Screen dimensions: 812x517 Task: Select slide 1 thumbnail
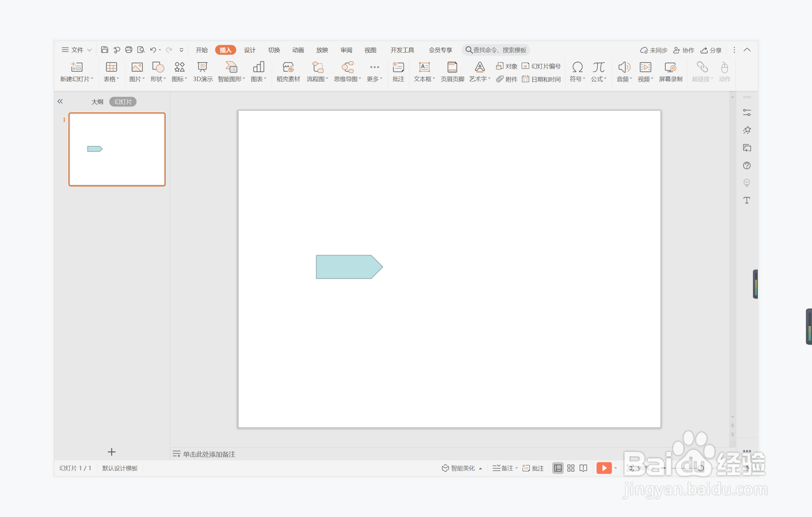pyautogui.click(x=117, y=149)
